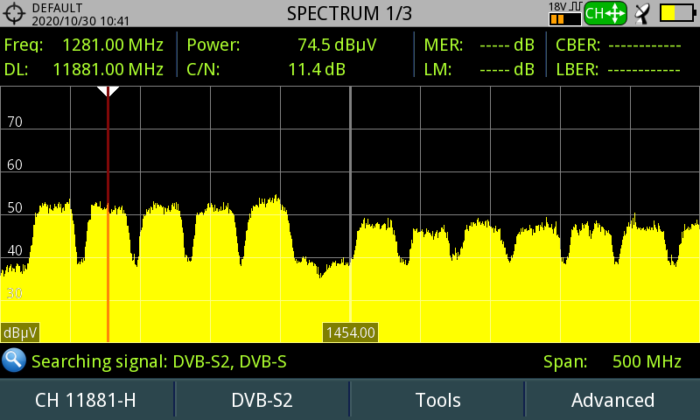Open the DVB-S2 signal menu
The height and width of the screenshot is (420, 700).
coord(262,400)
